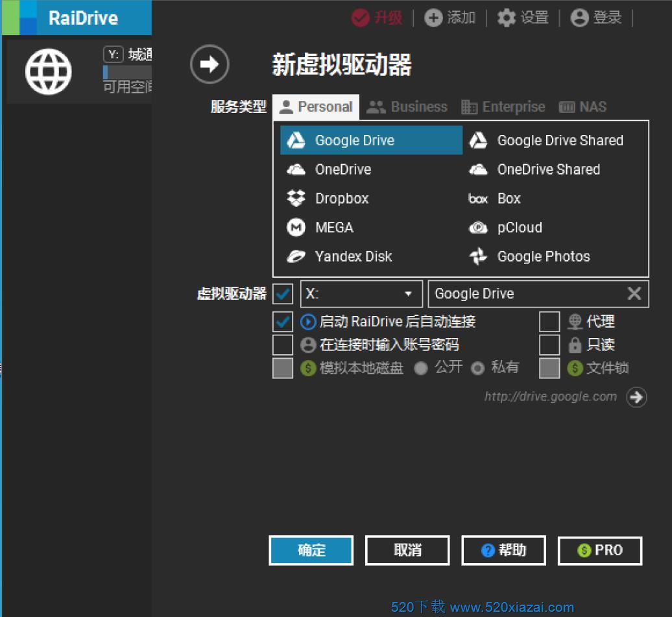Switch to the Personal tab
672x617 pixels.
tap(316, 107)
